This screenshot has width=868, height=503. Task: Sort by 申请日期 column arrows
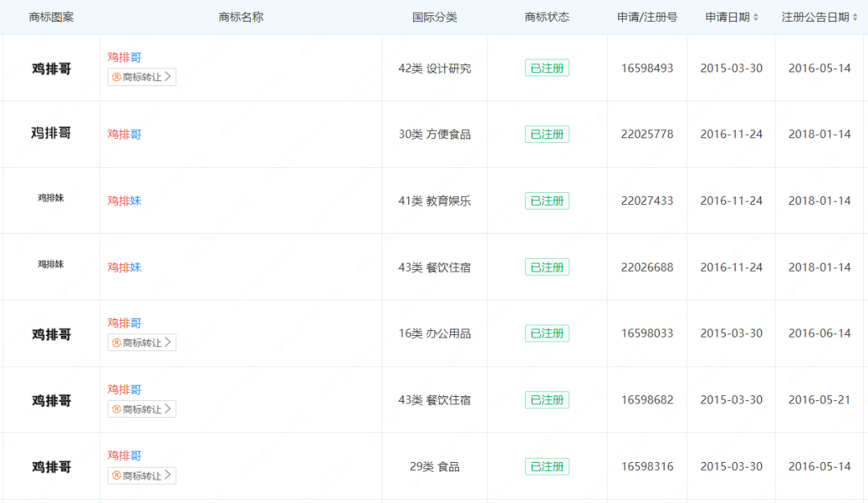tap(755, 17)
